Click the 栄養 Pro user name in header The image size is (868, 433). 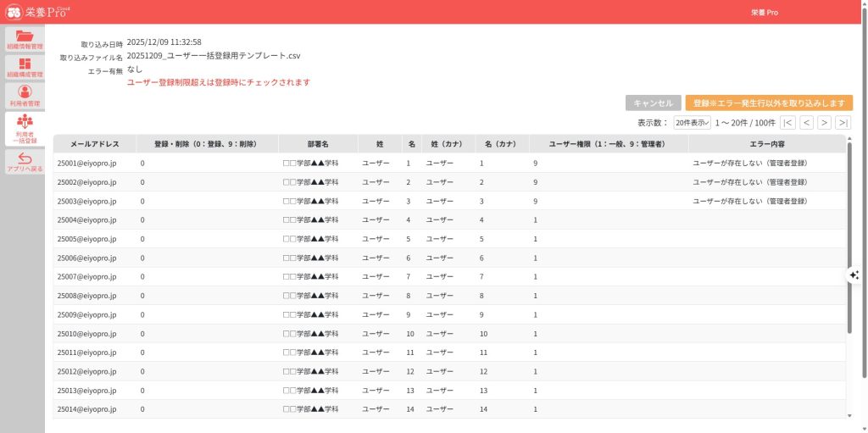pyautogui.click(x=765, y=13)
